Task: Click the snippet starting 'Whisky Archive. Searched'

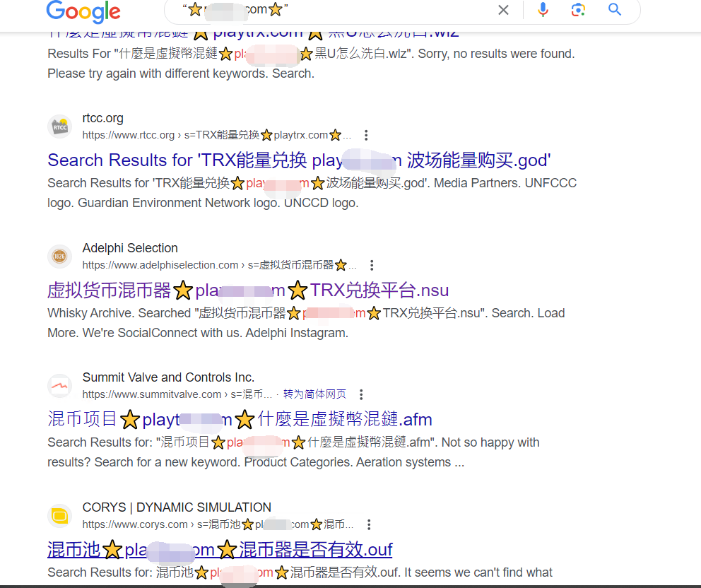Action: point(306,323)
